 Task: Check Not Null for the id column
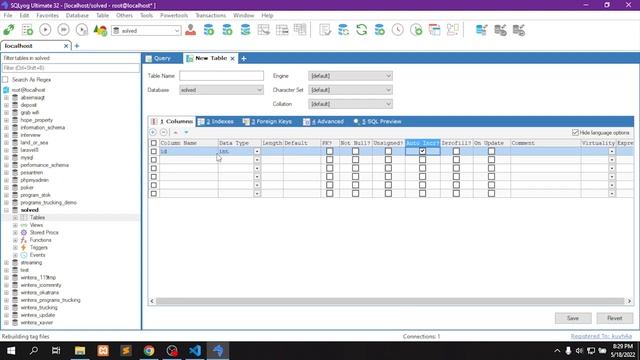click(x=356, y=151)
